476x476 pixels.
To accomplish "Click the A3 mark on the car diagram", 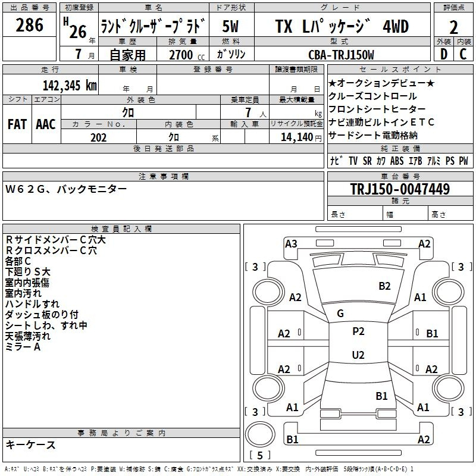I will tap(291, 244).
